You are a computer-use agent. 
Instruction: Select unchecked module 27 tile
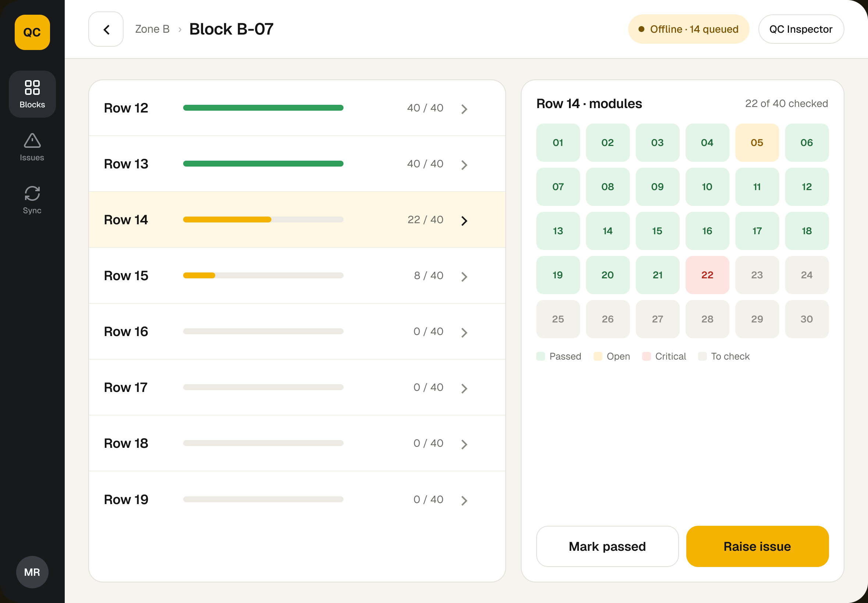point(658,319)
